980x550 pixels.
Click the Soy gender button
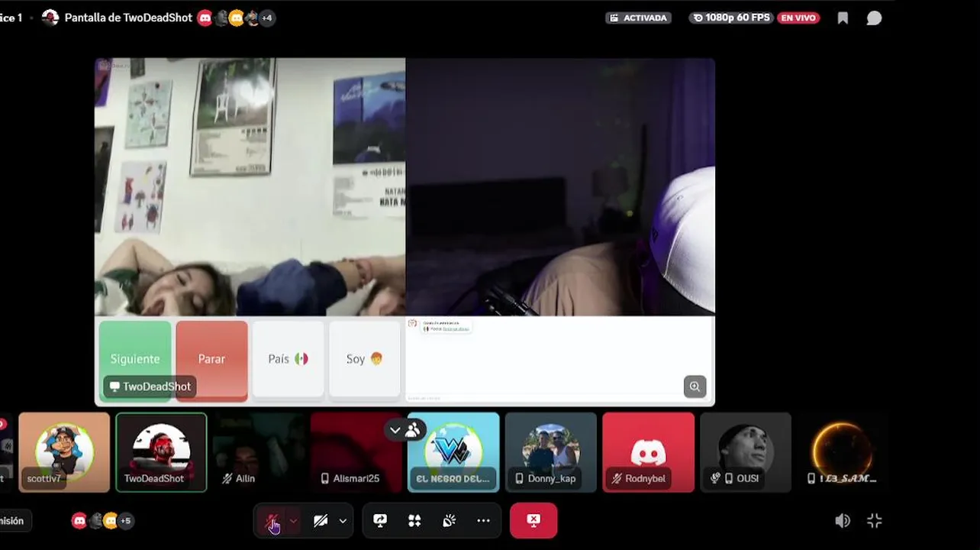(x=364, y=359)
